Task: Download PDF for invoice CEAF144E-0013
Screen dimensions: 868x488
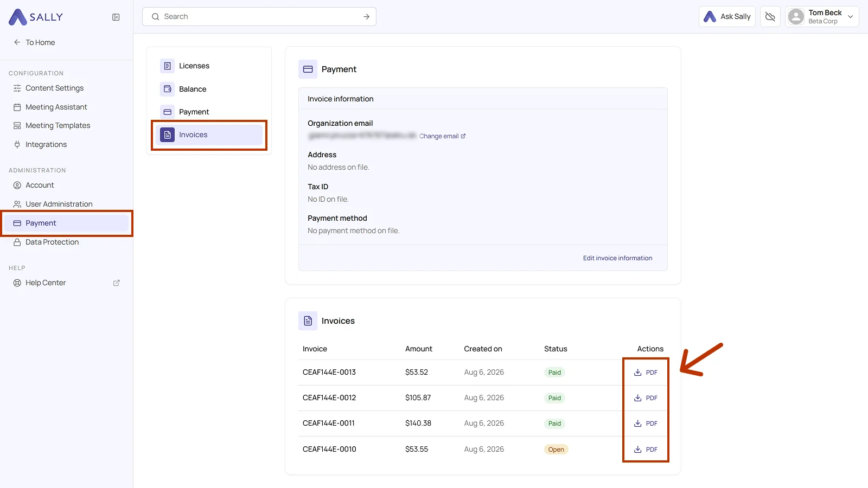Action: pos(646,373)
